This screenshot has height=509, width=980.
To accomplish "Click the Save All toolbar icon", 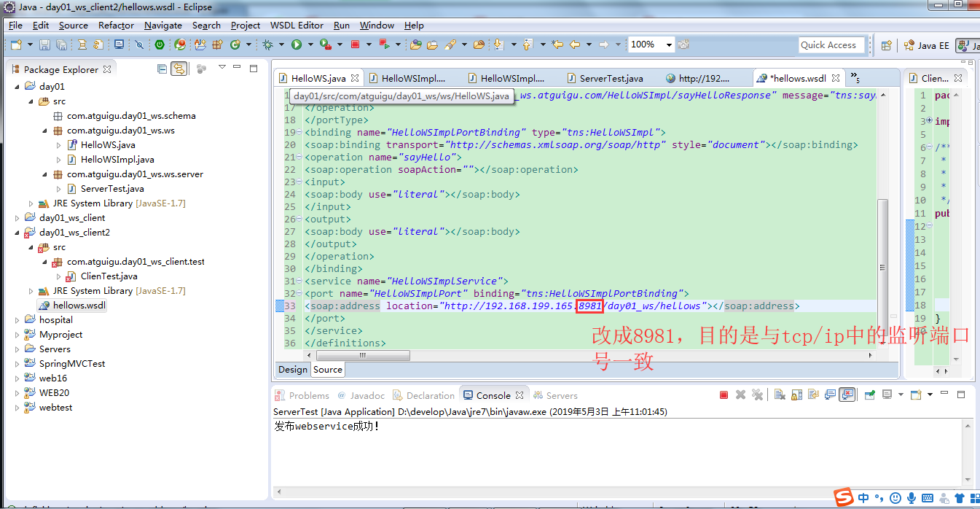I will (61, 44).
